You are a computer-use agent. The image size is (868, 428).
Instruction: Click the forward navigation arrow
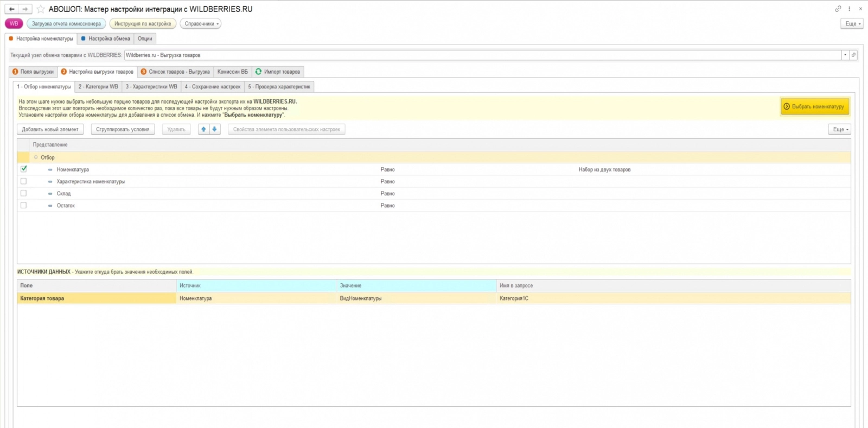coord(25,9)
